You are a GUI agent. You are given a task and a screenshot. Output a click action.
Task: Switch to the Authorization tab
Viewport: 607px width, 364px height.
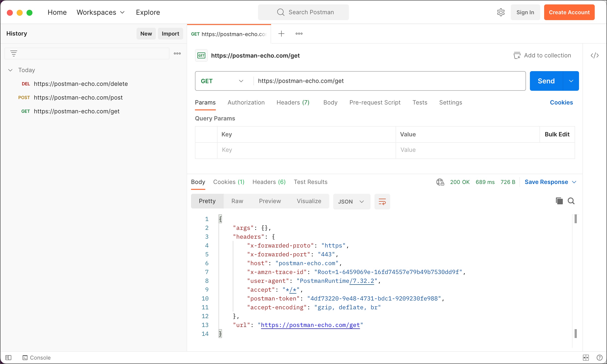(246, 103)
